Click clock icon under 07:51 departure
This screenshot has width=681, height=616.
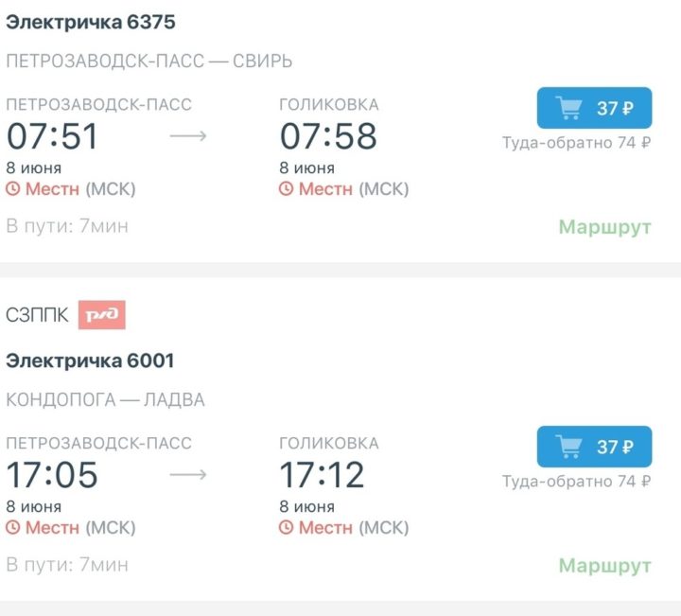coord(13,189)
